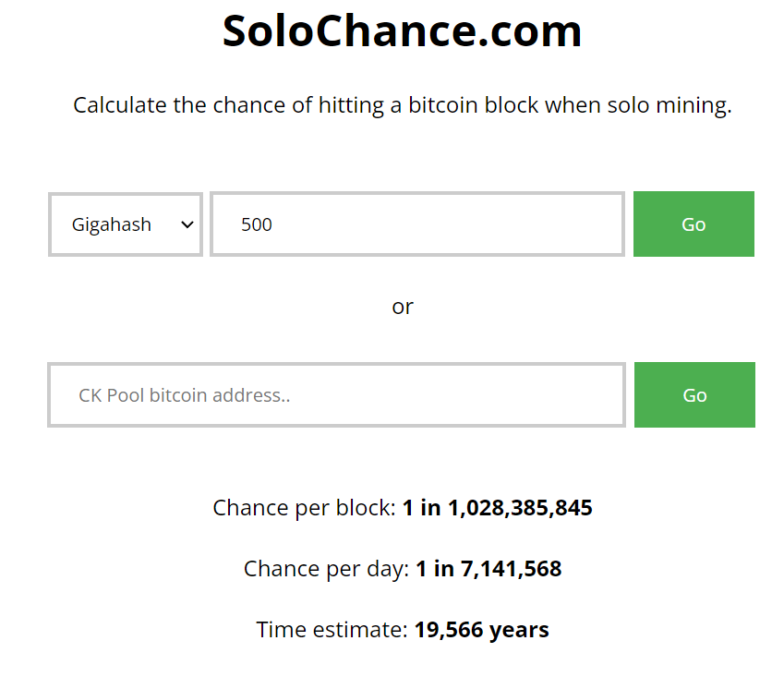Click the 'CK Pool bitcoin address..' placeholder text
Screen dimensions: 784x689
tap(185, 395)
